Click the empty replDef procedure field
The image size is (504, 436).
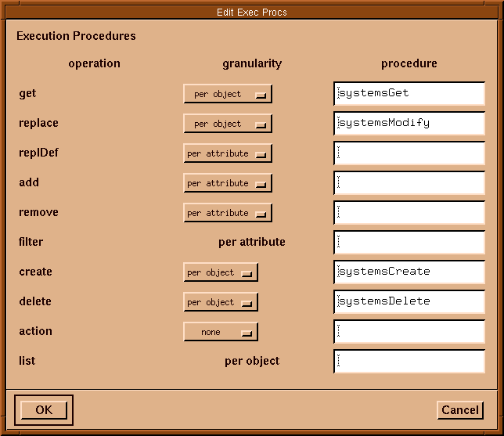pyautogui.click(x=409, y=153)
